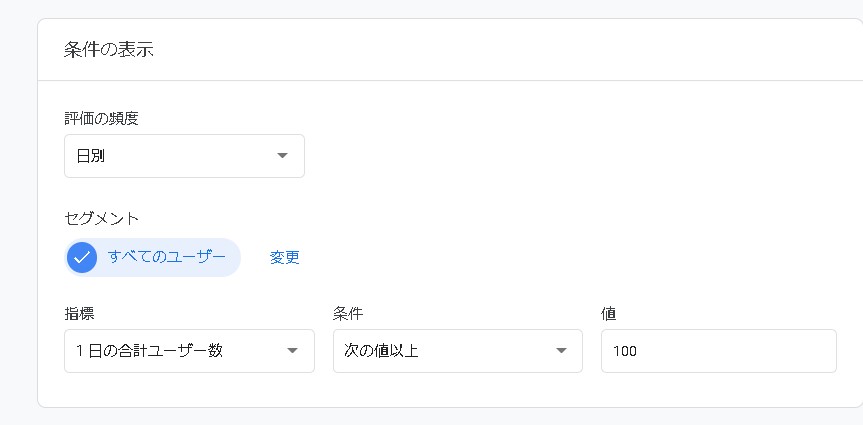Click the 日別 selected value text
Image resolution: width=863 pixels, height=425 pixels.
pyautogui.click(x=91, y=156)
